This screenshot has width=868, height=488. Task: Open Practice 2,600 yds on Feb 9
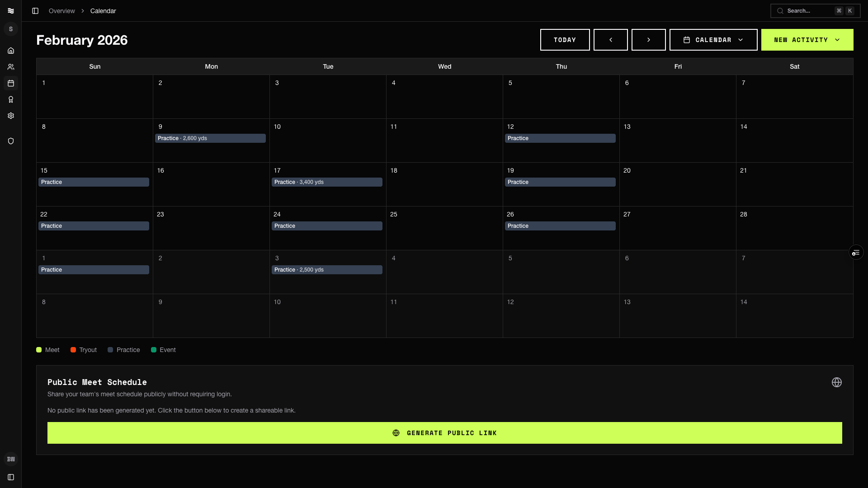[x=210, y=138]
